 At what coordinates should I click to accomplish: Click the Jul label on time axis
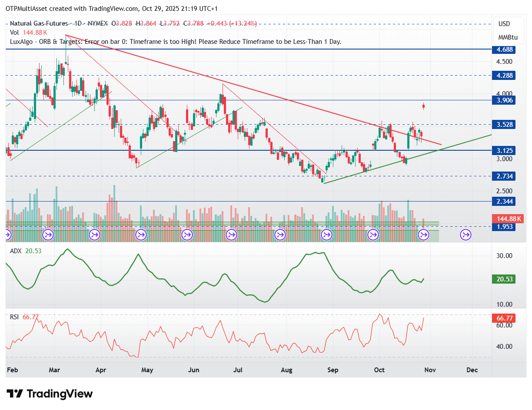click(238, 370)
